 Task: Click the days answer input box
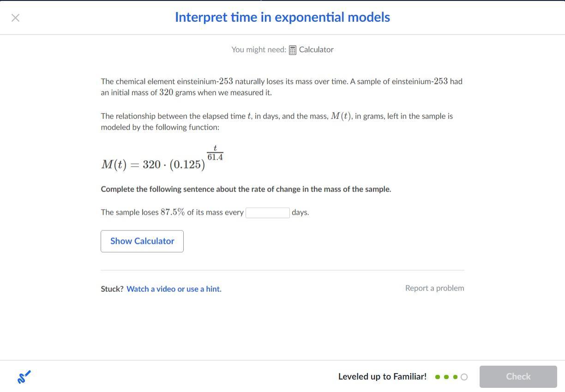(268, 212)
